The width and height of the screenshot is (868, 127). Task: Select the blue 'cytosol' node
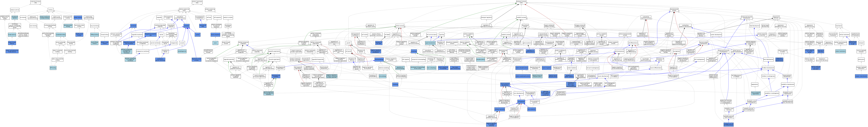(x=198, y=35)
